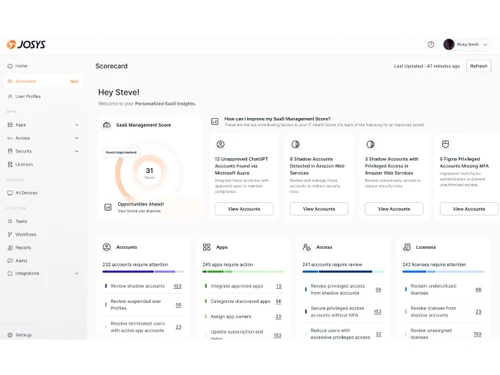Image resolution: width=500 pixels, height=375 pixels.
Task: View Accounts for 12 Unapproved ChatGPT accounts
Action: pyautogui.click(x=244, y=209)
